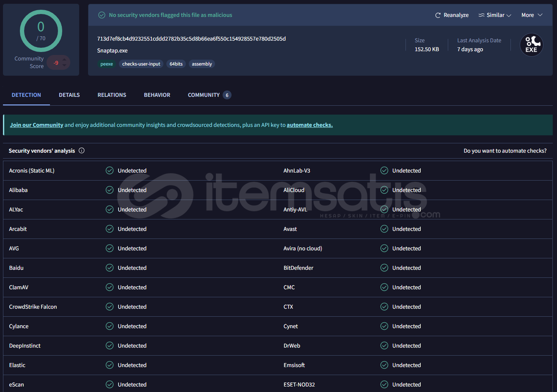Click the DeepInstinct undetected check icon
557x392 pixels.
pos(110,345)
